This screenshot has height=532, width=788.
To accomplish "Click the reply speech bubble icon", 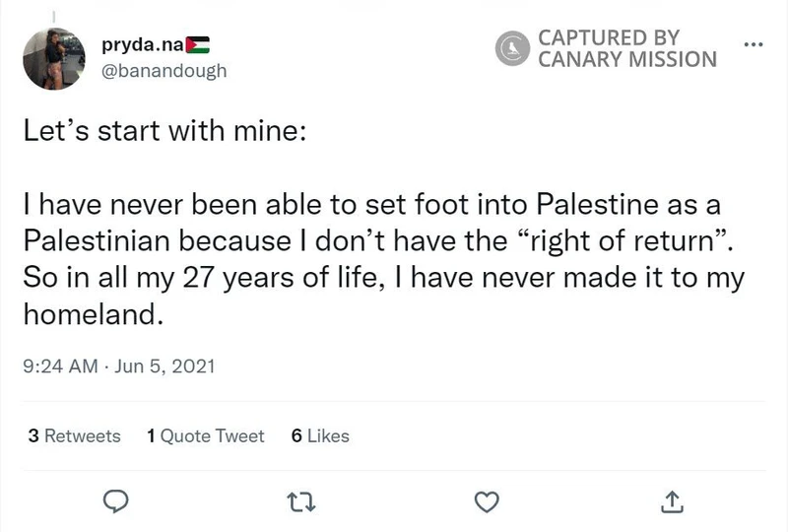I will (x=117, y=502).
